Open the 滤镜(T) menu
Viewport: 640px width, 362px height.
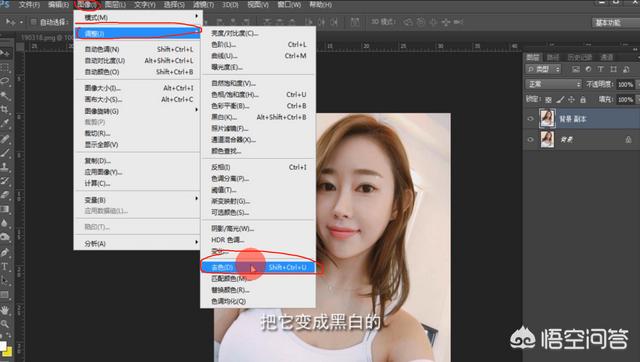click(203, 5)
